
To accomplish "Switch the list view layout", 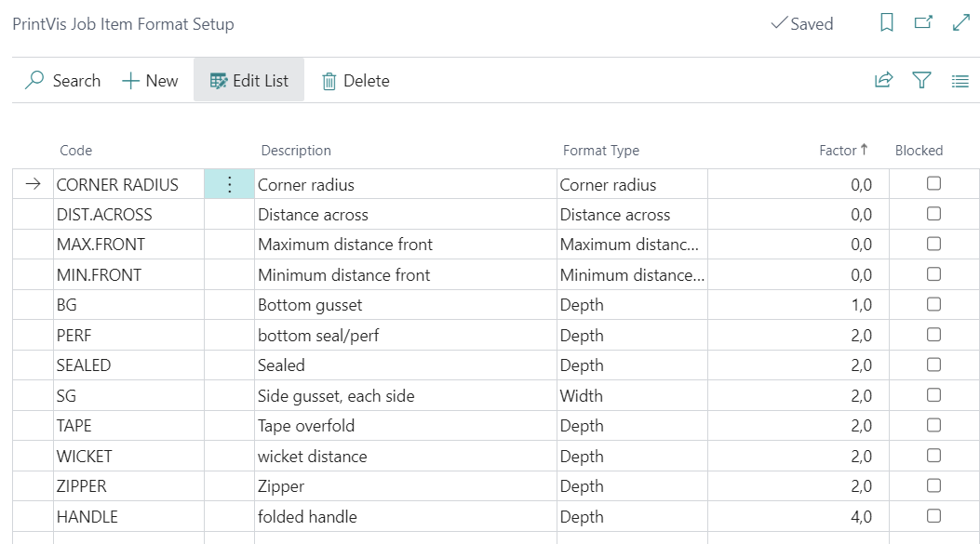I will click(x=960, y=81).
